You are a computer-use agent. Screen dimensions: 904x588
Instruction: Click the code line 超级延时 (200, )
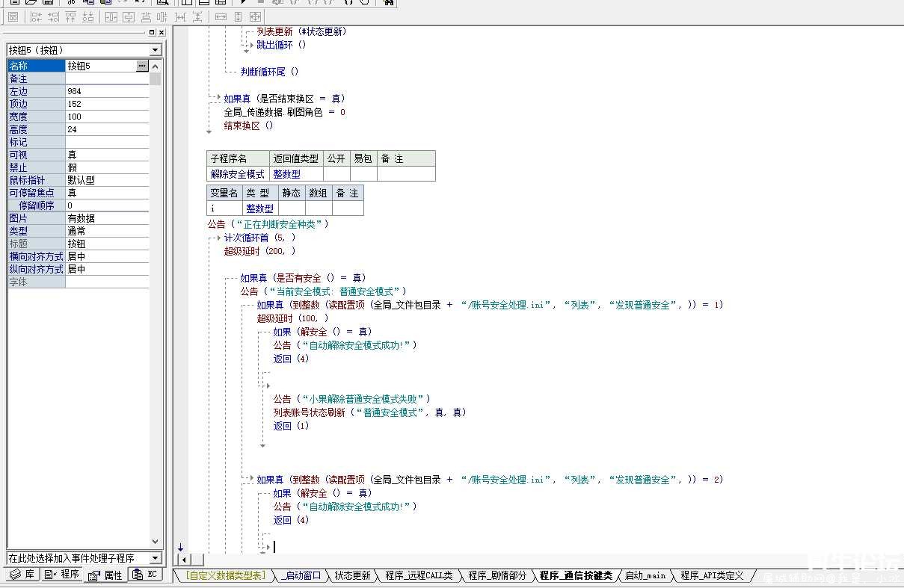pyautogui.click(x=259, y=251)
